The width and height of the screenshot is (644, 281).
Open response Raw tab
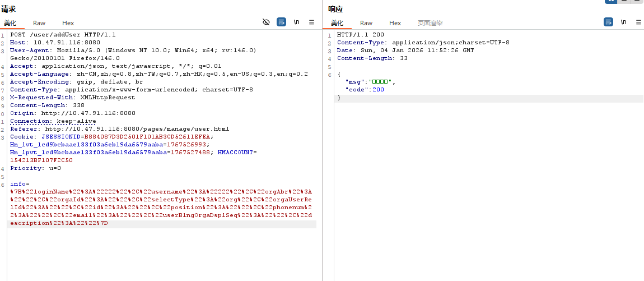point(366,23)
